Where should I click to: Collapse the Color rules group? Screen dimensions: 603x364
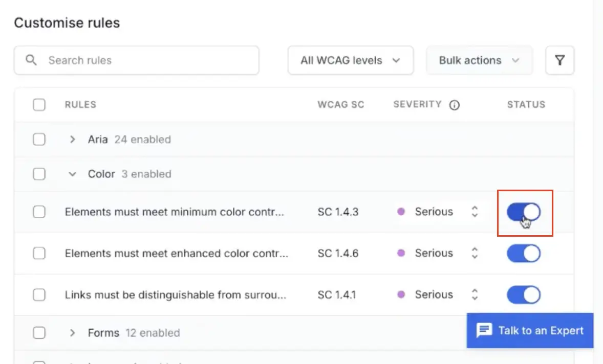[72, 174]
